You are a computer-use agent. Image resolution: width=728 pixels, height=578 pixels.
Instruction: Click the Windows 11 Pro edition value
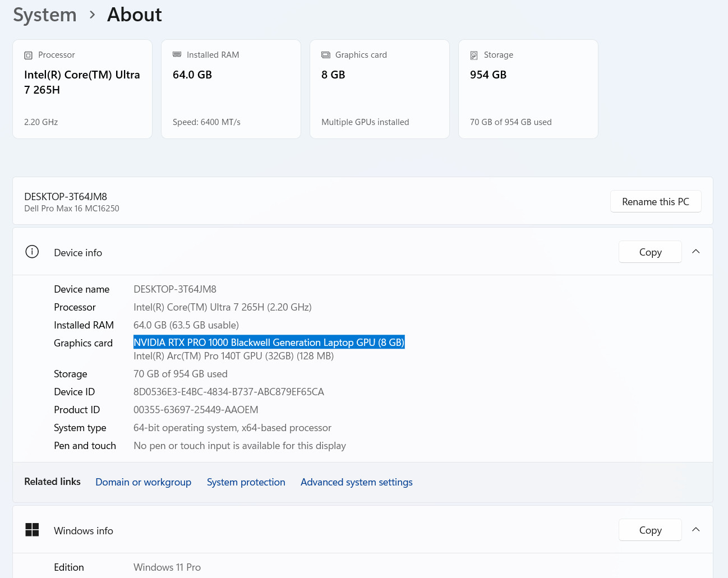tap(167, 567)
